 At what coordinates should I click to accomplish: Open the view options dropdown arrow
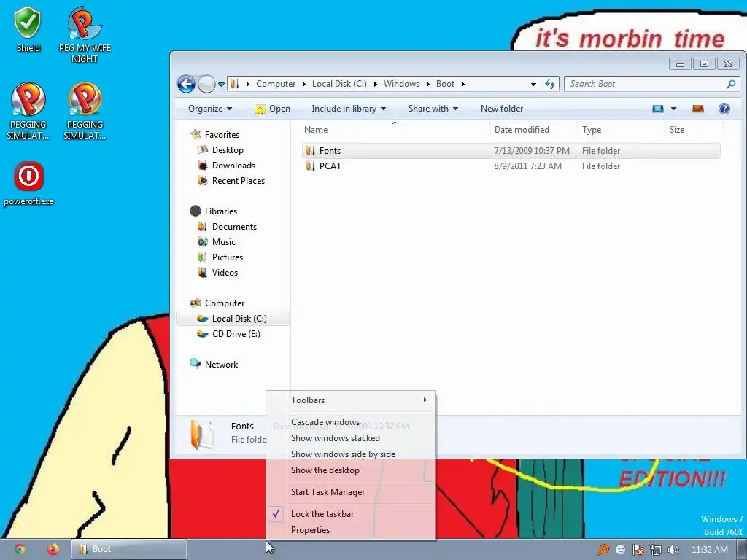673,109
